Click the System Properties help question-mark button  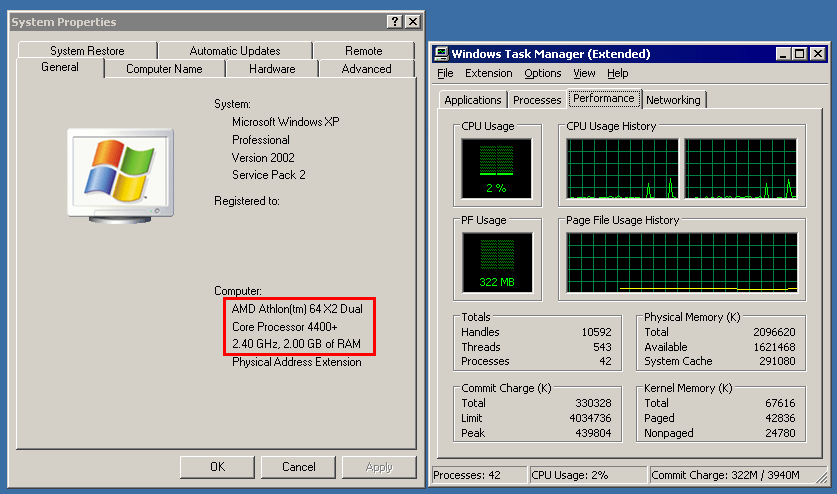[394, 21]
